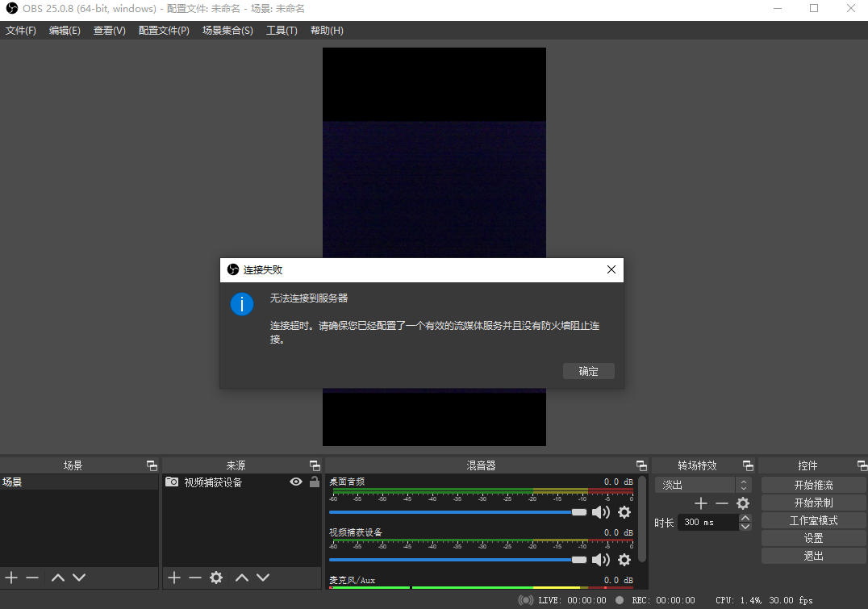Pop out the 混音器 dock panel
The image size is (868, 609).
[641, 465]
